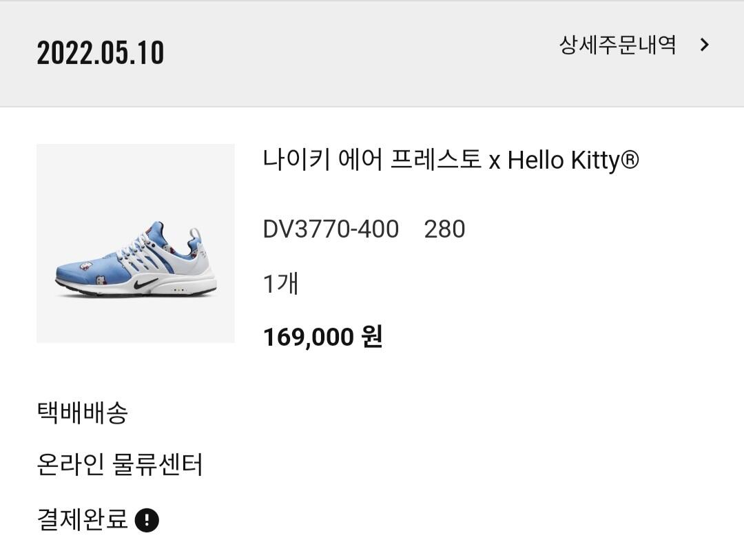The height and width of the screenshot is (560, 744).
Task: Tap the exclamation info icon next to 결제완료
Action: pos(147,520)
